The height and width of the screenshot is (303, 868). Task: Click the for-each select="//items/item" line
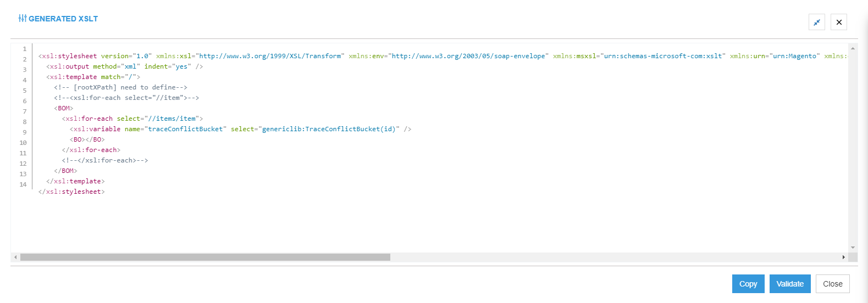coord(132,119)
